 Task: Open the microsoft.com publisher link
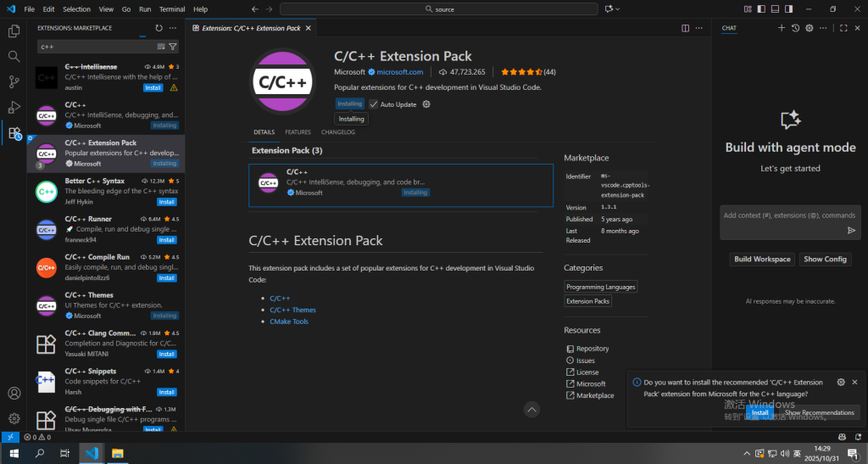399,72
